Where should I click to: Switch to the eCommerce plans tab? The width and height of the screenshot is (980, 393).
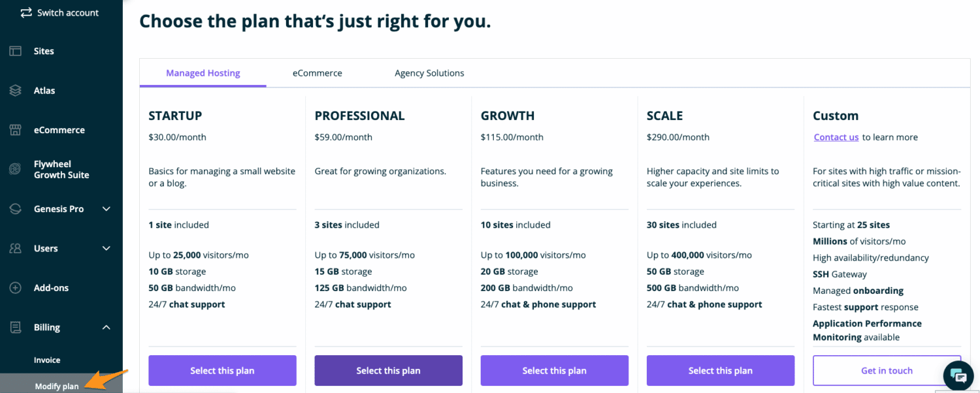[317, 73]
